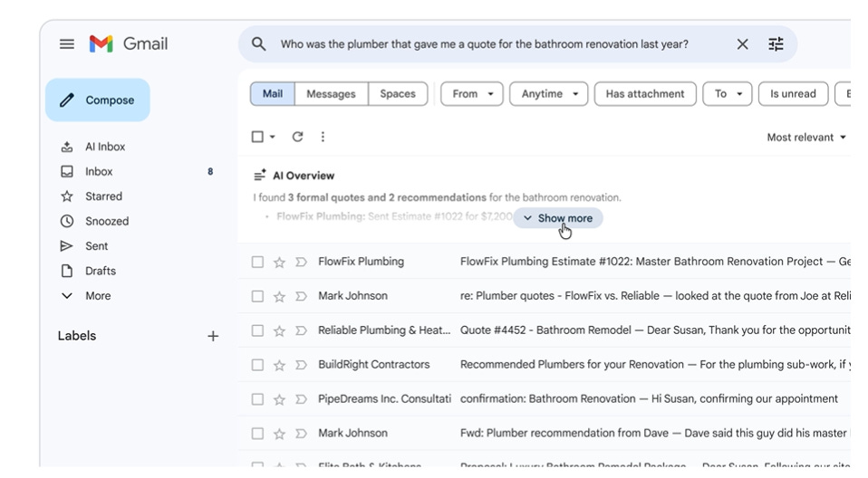
Task: Toggle the Has attachment filter
Action: coord(645,93)
